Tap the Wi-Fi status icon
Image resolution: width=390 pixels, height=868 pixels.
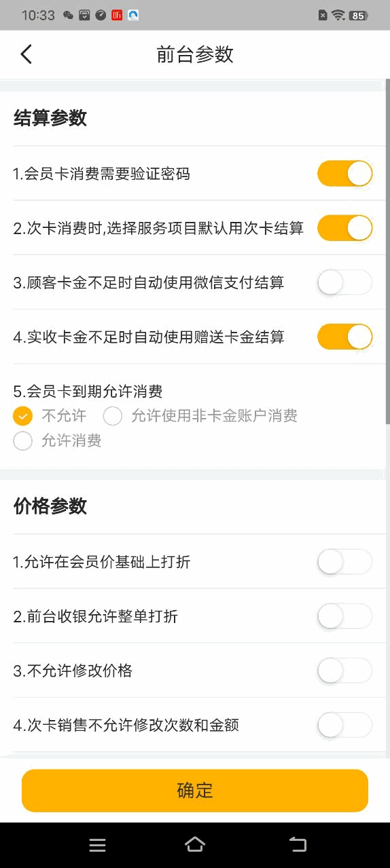click(x=338, y=15)
